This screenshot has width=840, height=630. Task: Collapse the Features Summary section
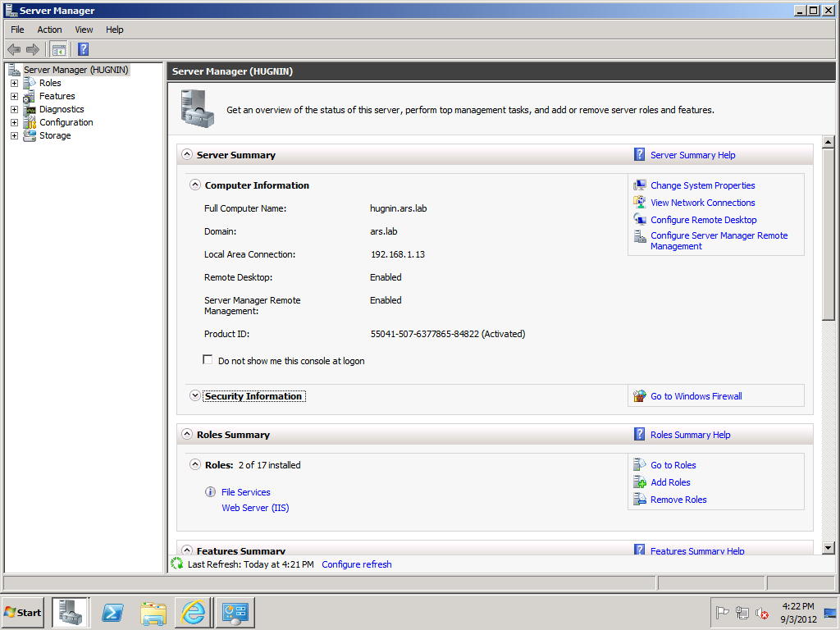coord(186,550)
